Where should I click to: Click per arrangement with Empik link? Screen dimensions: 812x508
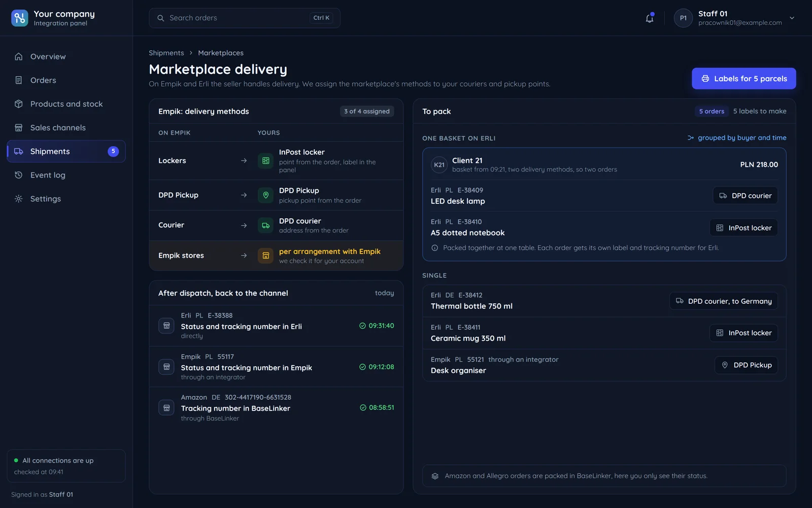330,251
